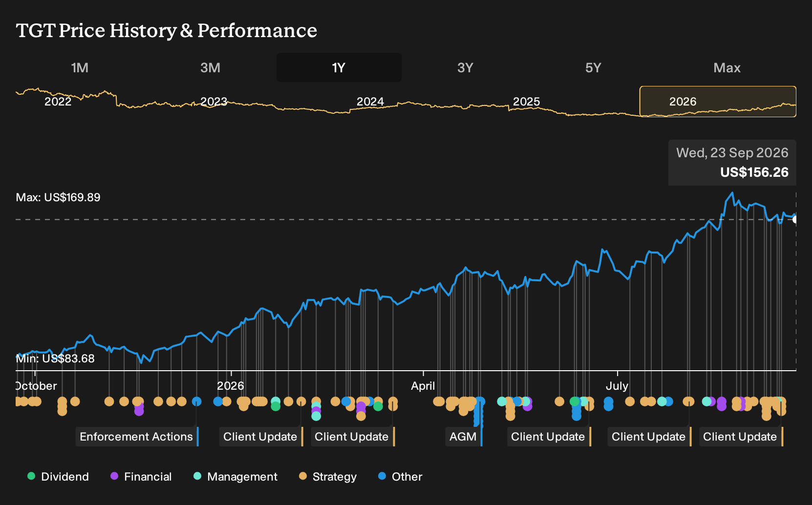Switch to the 1M time range tab
812x505 pixels.
coord(80,67)
